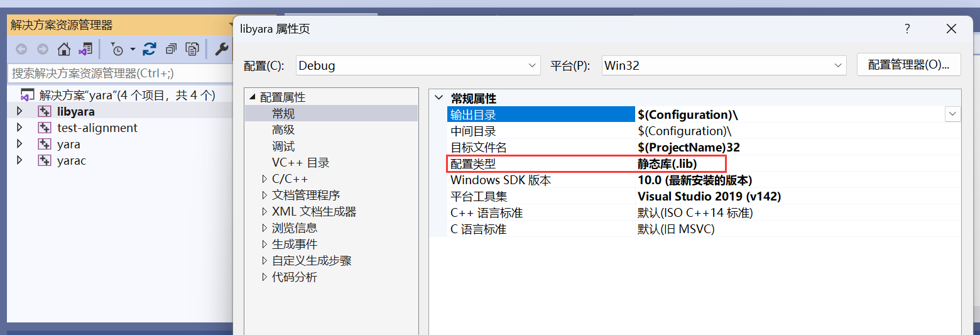Click the 静态库(.lib) value
Image resolution: width=980 pixels, height=335 pixels.
(667, 163)
